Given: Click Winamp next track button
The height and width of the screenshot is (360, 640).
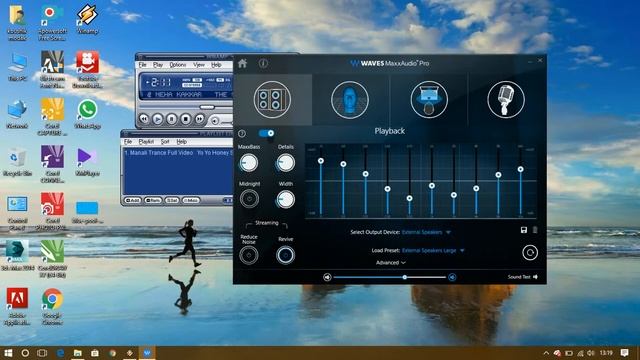Looking at the screenshot, I should 199,119.
